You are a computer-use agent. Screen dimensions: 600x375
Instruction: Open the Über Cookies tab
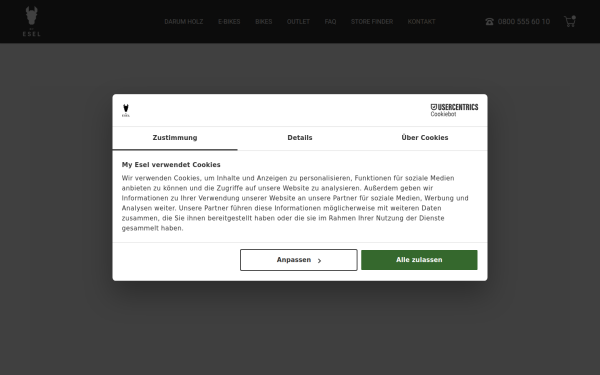point(425,138)
